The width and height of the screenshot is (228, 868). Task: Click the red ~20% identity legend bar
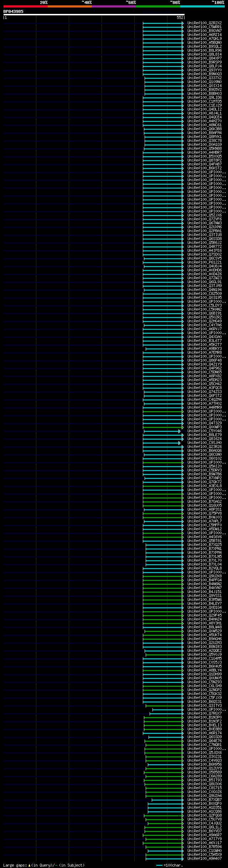point(26,6)
